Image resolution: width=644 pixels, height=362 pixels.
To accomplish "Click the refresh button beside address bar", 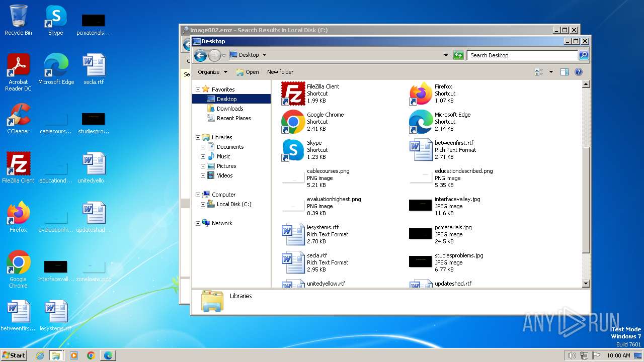I will (x=458, y=55).
